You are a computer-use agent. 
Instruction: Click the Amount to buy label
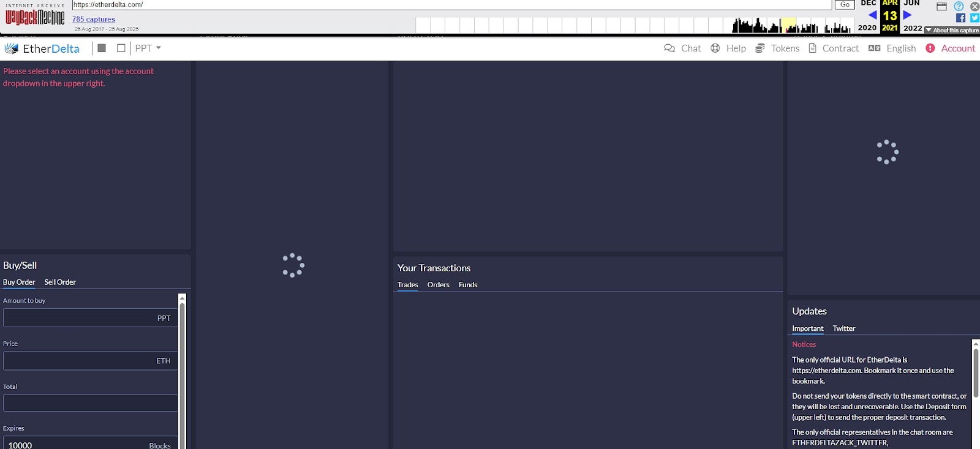point(24,301)
